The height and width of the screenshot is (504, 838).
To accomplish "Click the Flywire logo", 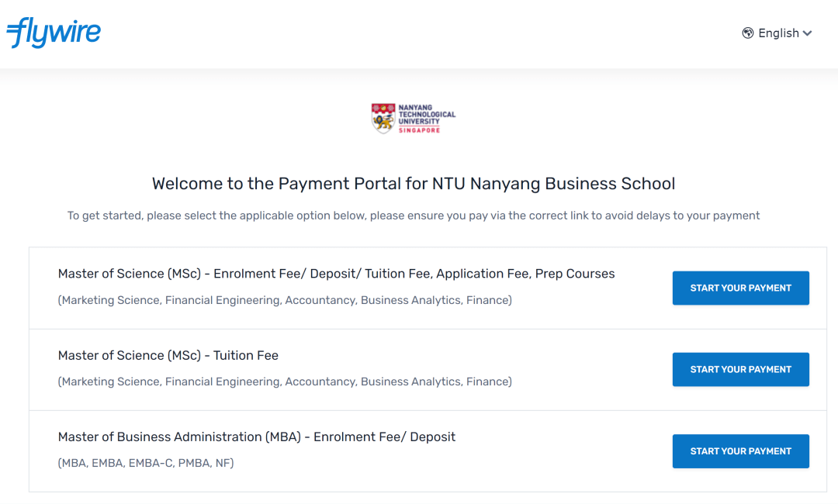I will [x=54, y=33].
